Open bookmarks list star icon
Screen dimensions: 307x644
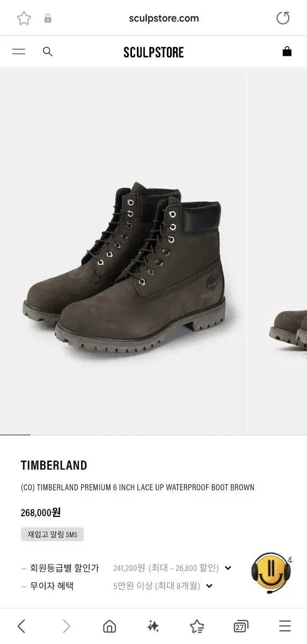pyautogui.click(x=197, y=626)
